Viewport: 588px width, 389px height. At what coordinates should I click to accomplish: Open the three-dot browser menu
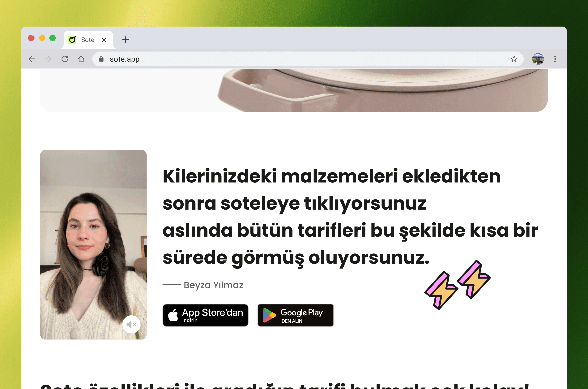click(555, 59)
